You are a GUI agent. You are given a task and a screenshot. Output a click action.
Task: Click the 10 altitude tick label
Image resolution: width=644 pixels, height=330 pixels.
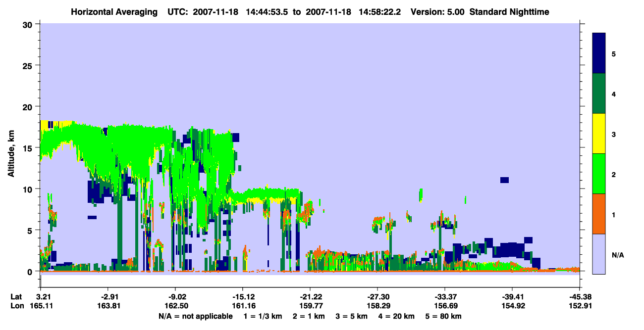pos(29,189)
